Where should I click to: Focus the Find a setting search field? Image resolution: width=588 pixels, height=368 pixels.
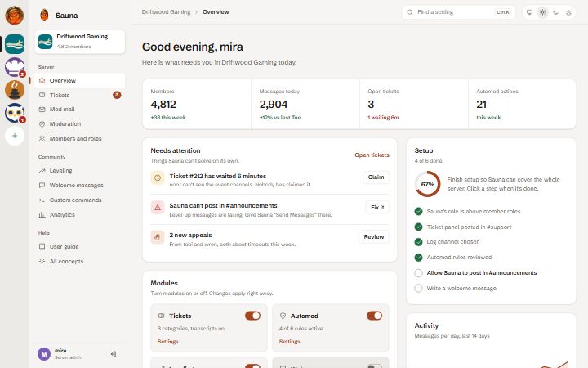459,12
